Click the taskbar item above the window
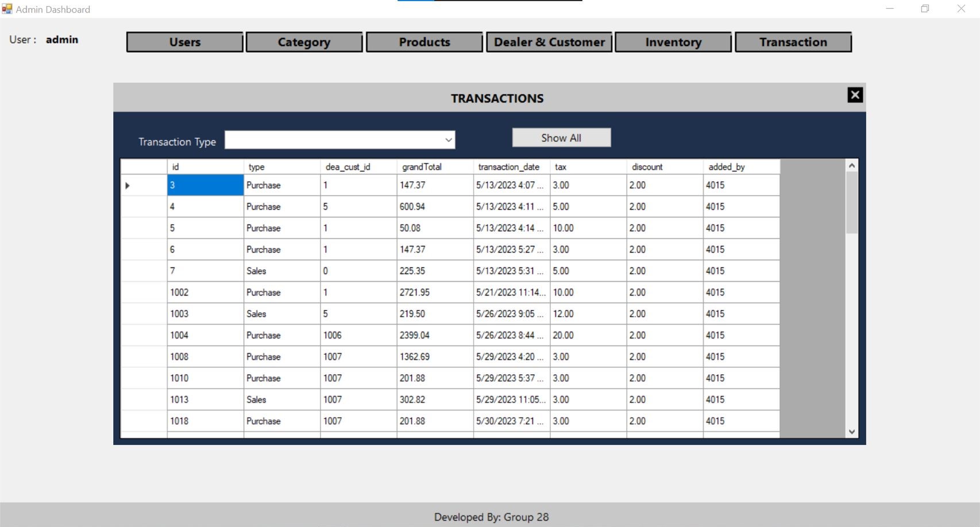Viewport: 980px width, 527px height. (488, 2)
